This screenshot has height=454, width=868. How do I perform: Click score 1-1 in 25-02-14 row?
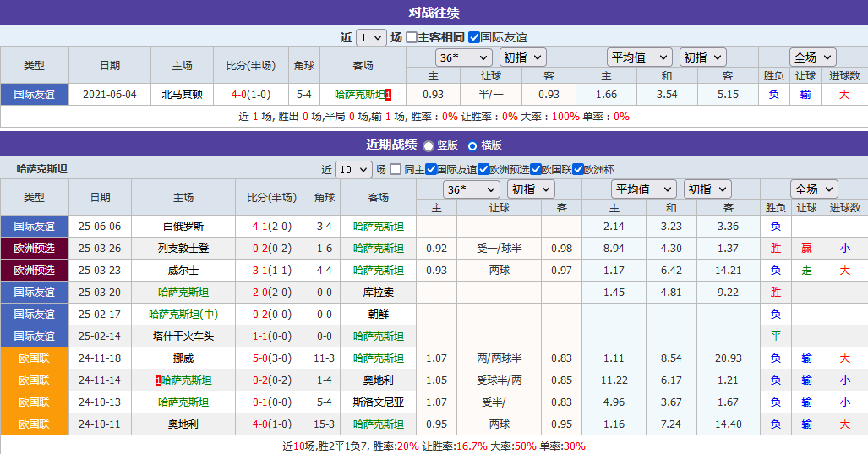click(260, 336)
